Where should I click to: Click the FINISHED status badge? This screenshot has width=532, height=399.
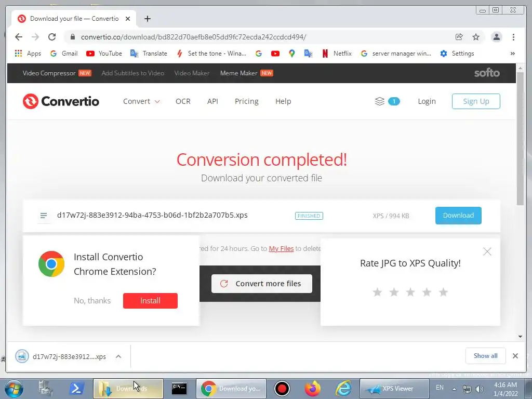tap(309, 216)
